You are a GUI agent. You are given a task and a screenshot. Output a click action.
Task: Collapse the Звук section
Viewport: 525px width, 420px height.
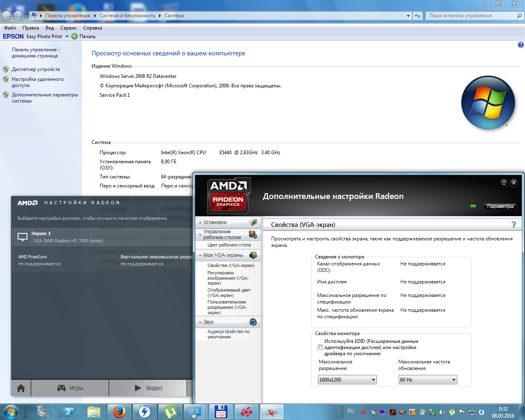click(208, 322)
